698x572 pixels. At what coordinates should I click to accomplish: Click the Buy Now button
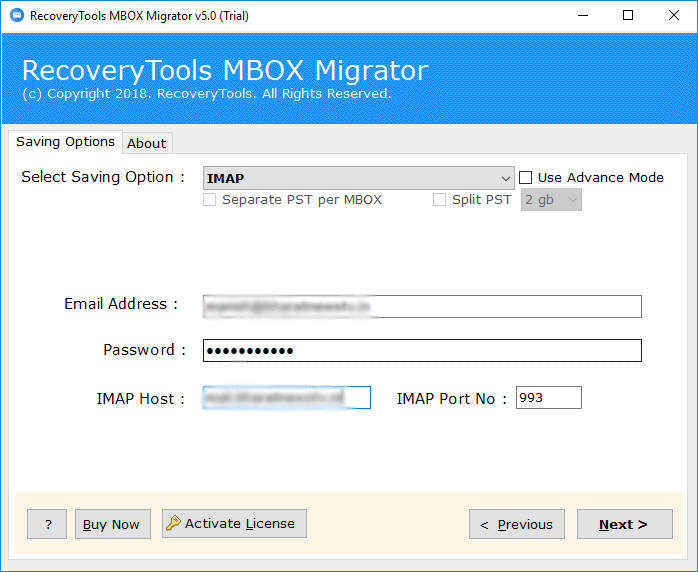coord(113,524)
